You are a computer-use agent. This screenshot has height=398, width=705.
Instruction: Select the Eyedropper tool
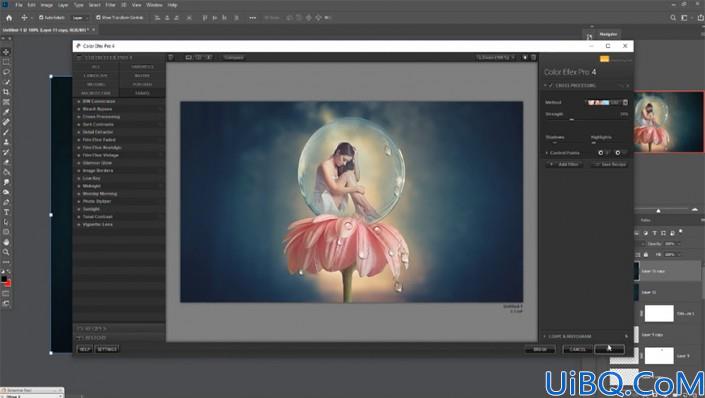[x=6, y=112]
